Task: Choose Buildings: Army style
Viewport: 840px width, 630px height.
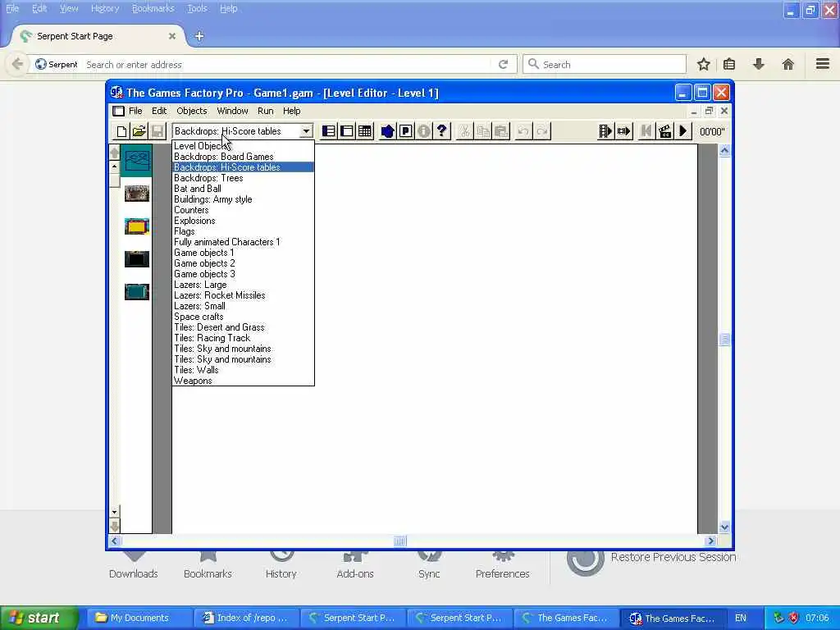Action: [x=243, y=199]
